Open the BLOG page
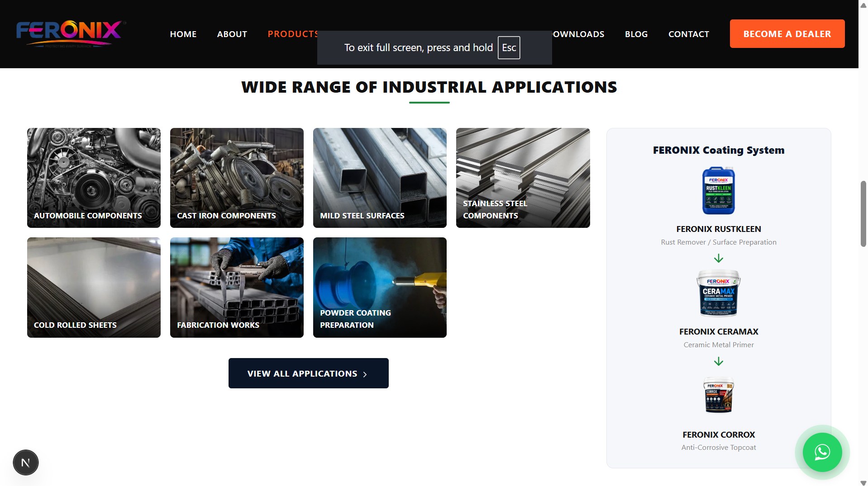This screenshot has height=486, width=868. [636, 34]
